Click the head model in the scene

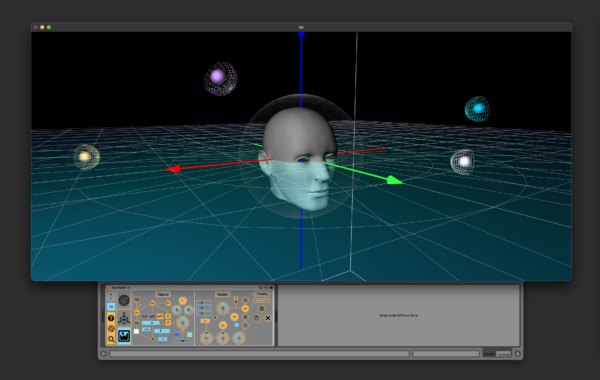pos(297,158)
